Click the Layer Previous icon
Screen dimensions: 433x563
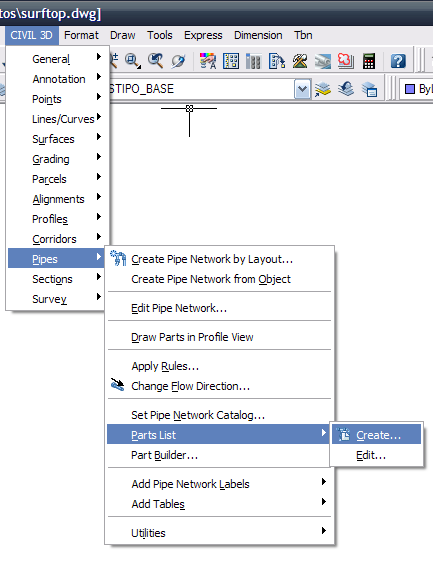click(x=346, y=89)
